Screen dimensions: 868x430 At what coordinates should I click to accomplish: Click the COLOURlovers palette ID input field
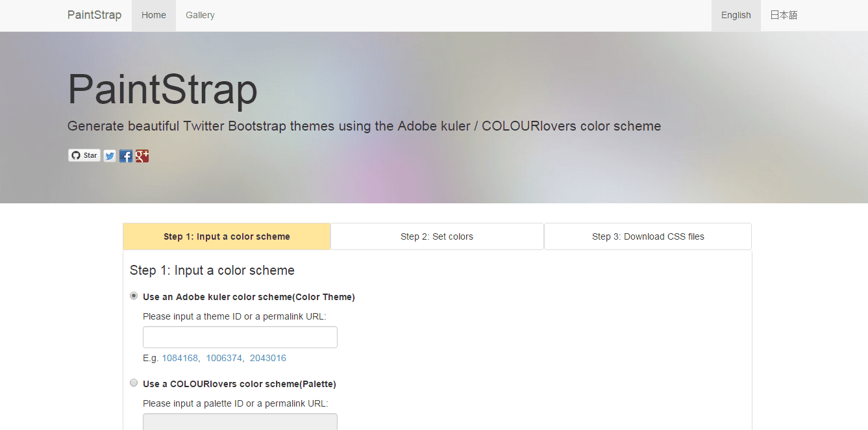(x=240, y=422)
